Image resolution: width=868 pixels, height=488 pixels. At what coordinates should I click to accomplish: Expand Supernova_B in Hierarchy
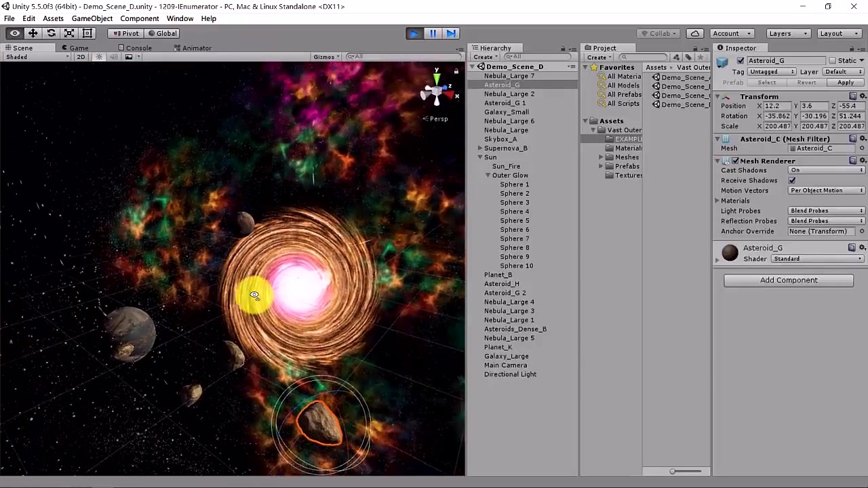(480, 148)
